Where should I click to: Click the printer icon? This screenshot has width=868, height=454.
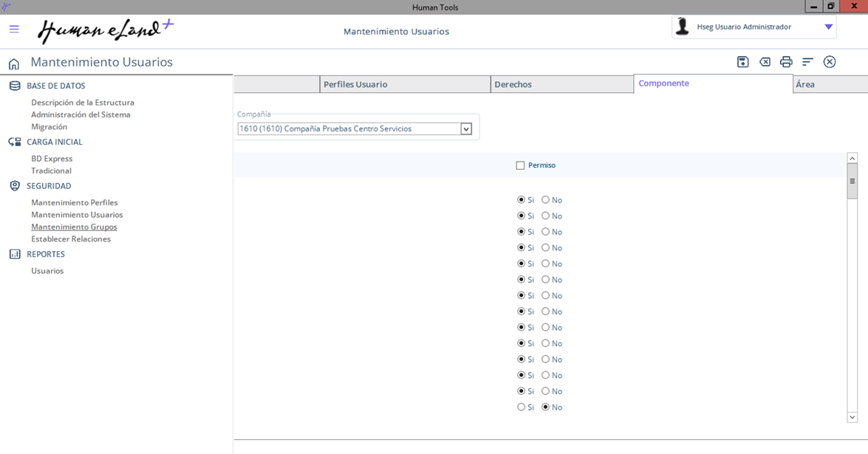[x=786, y=62]
